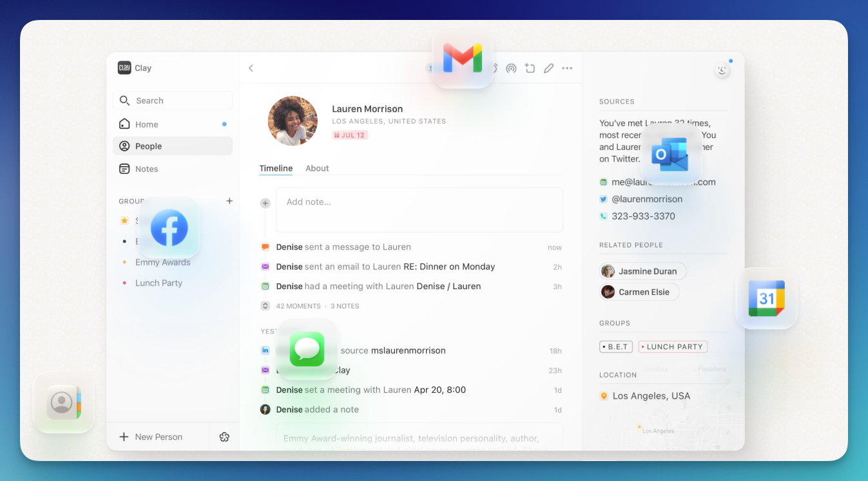
Task: Click the pencil edit icon in toolbar
Action: click(548, 68)
